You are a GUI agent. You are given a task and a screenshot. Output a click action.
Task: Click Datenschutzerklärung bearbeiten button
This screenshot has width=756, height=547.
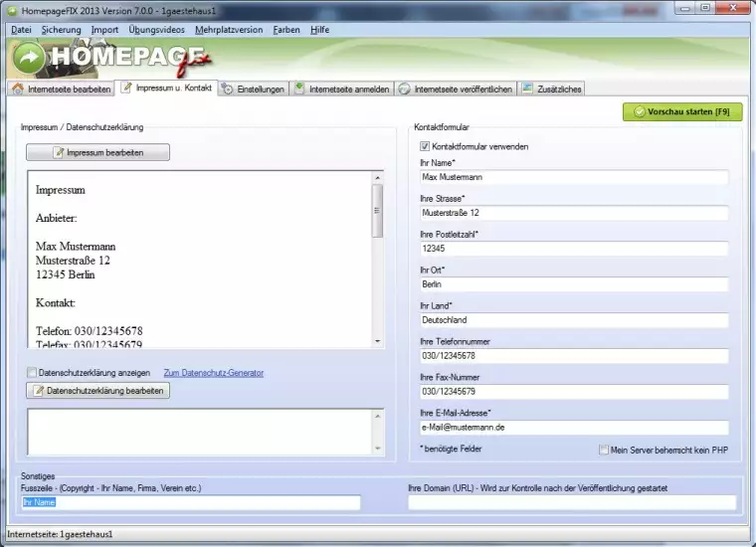97,391
